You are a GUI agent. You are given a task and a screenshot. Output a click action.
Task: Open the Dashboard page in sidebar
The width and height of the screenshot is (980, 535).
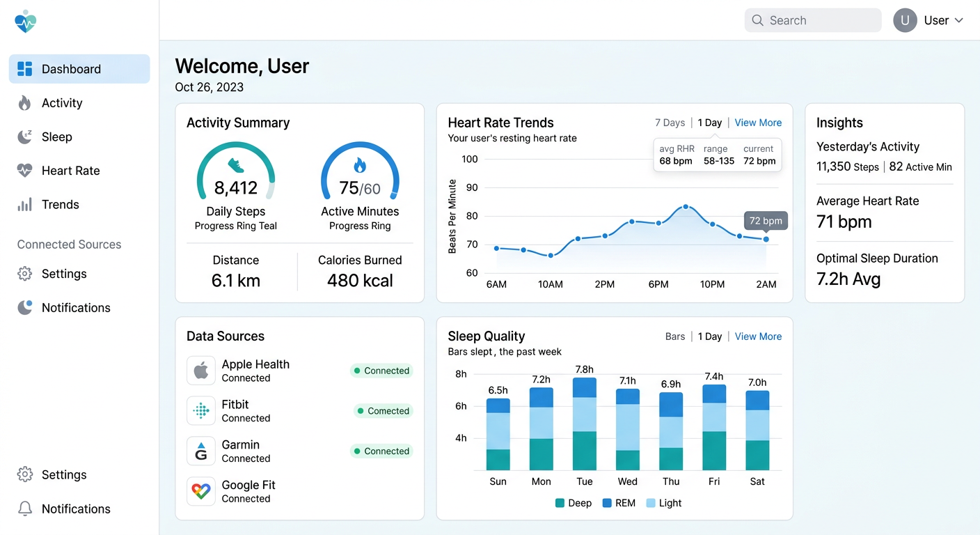tap(79, 69)
